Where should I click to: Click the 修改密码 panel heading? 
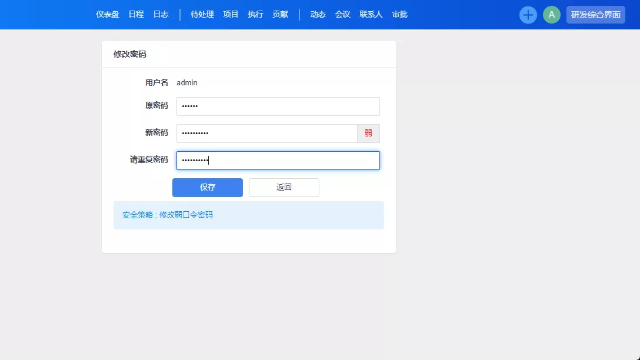tap(130, 54)
